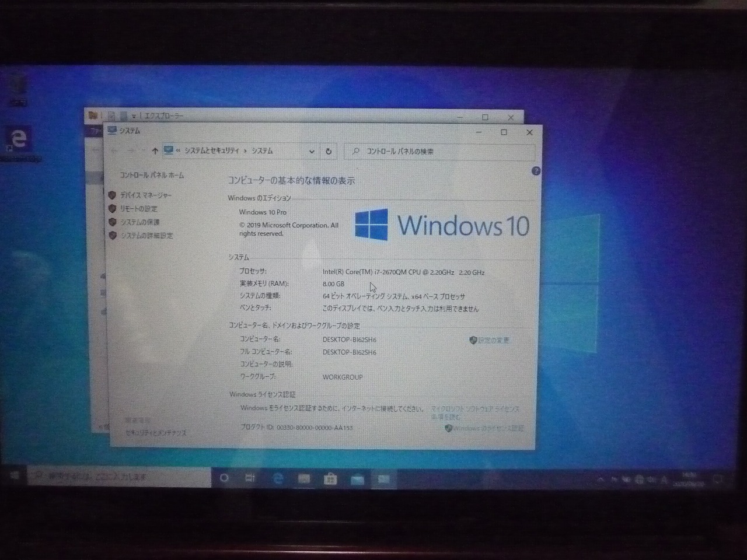Open Task View from taskbar
The image size is (747, 560).
tap(250, 478)
